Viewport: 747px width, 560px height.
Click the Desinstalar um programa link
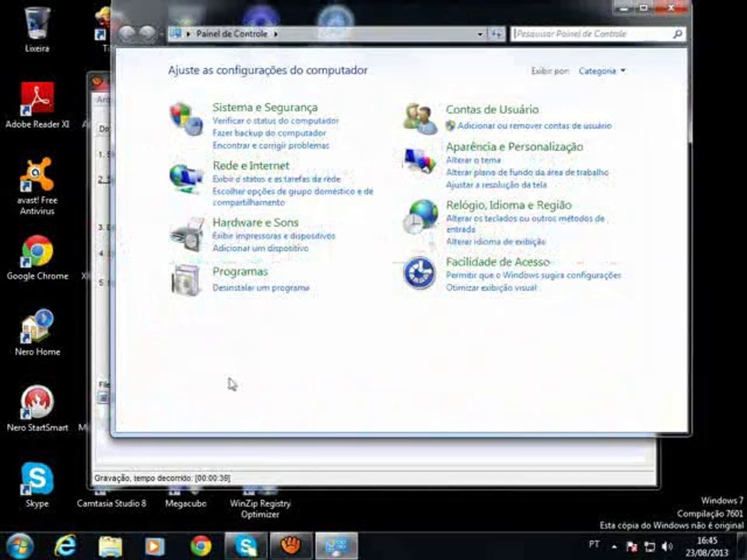[x=261, y=288]
